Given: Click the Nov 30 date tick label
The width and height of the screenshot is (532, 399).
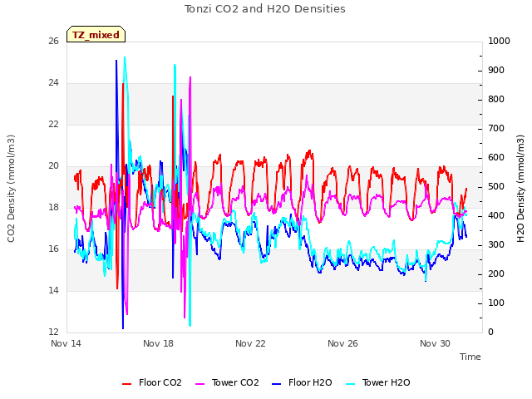Looking at the screenshot, I should tap(435, 343).
